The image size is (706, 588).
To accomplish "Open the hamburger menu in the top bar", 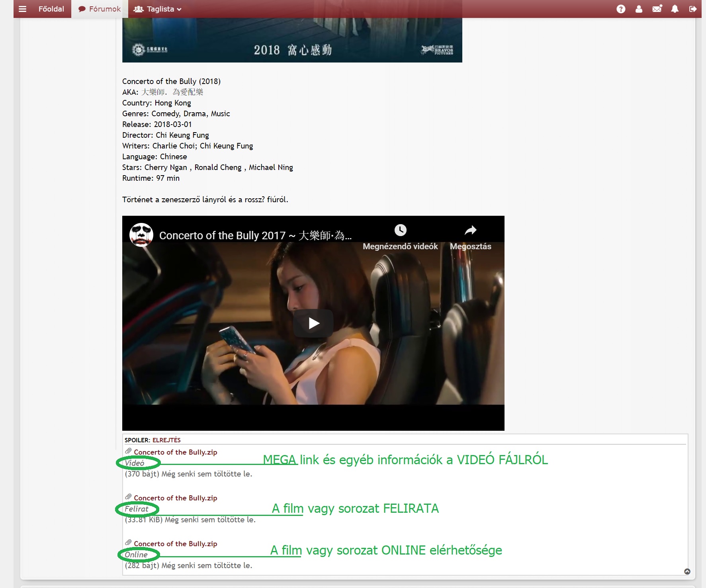I will point(22,9).
